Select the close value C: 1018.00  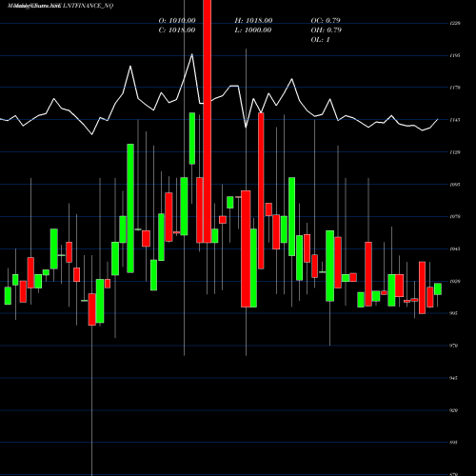click(177, 30)
